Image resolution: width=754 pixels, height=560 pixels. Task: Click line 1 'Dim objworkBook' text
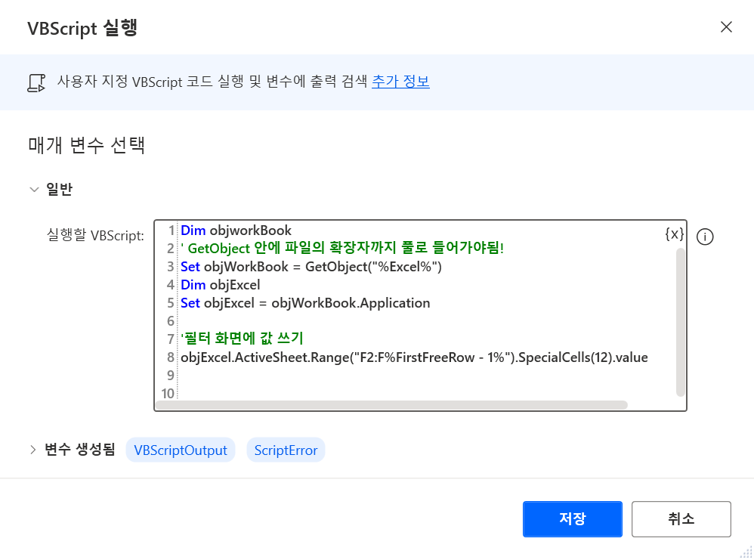tap(236, 230)
